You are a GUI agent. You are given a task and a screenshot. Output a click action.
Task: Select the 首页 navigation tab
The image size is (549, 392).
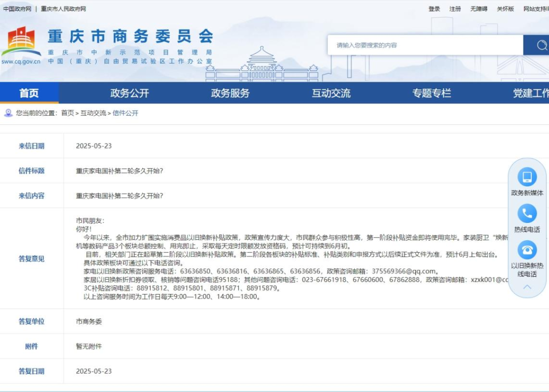coord(29,92)
